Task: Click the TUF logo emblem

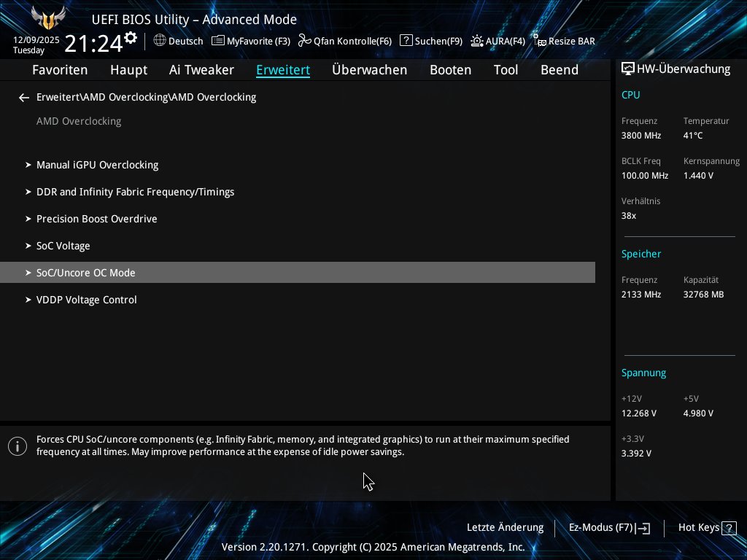Action: (48, 18)
